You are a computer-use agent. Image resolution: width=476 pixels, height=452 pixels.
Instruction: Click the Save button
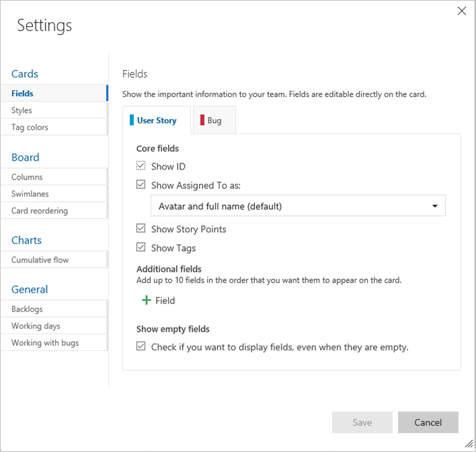362,422
